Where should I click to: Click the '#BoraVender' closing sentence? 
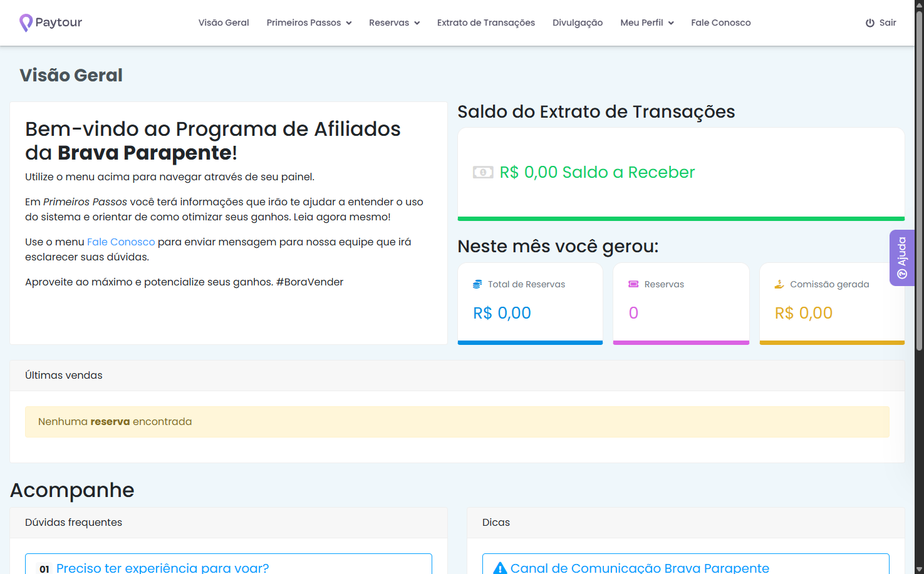[x=184, y=282]
